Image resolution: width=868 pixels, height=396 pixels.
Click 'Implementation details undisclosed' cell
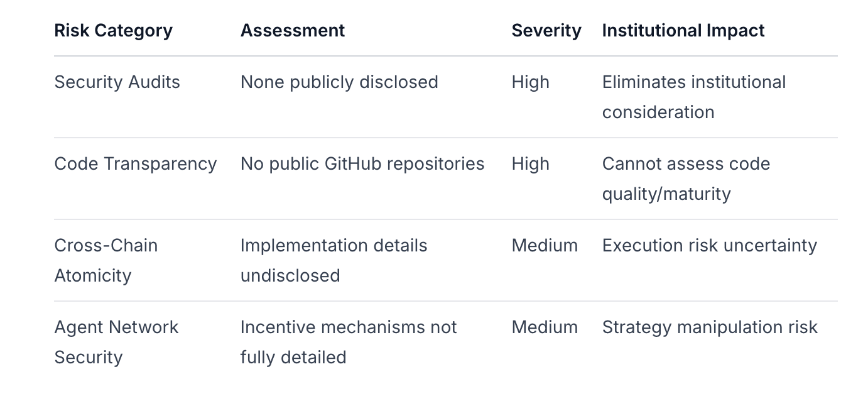tap(334, 260)
